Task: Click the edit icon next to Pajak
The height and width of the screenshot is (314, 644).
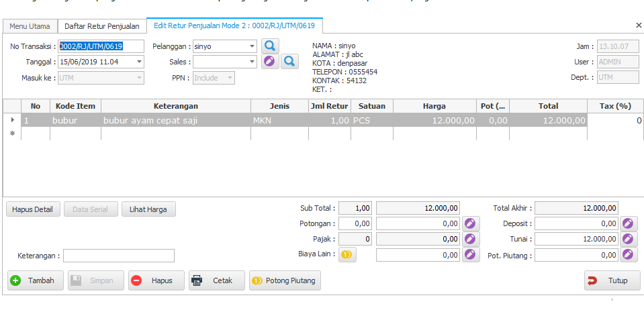Action: coord(471,239)
